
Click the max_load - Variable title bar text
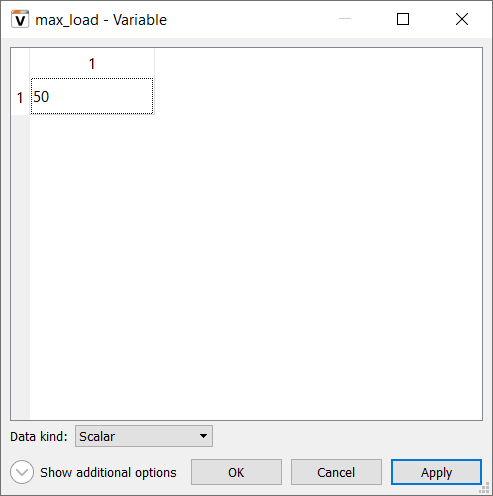coord(101,20)
